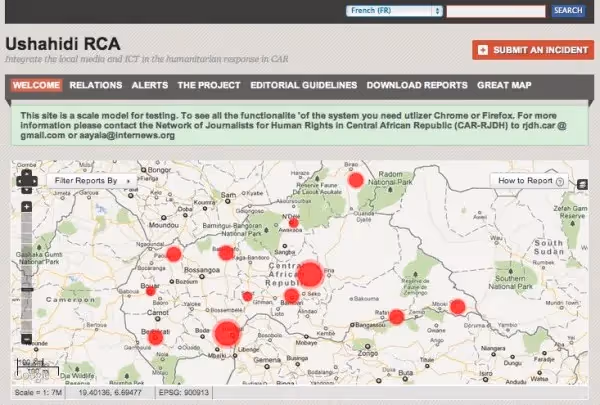This screenshot has height=405, width=600.
Task: Open the Relations tab
Action: click(96, 85)
